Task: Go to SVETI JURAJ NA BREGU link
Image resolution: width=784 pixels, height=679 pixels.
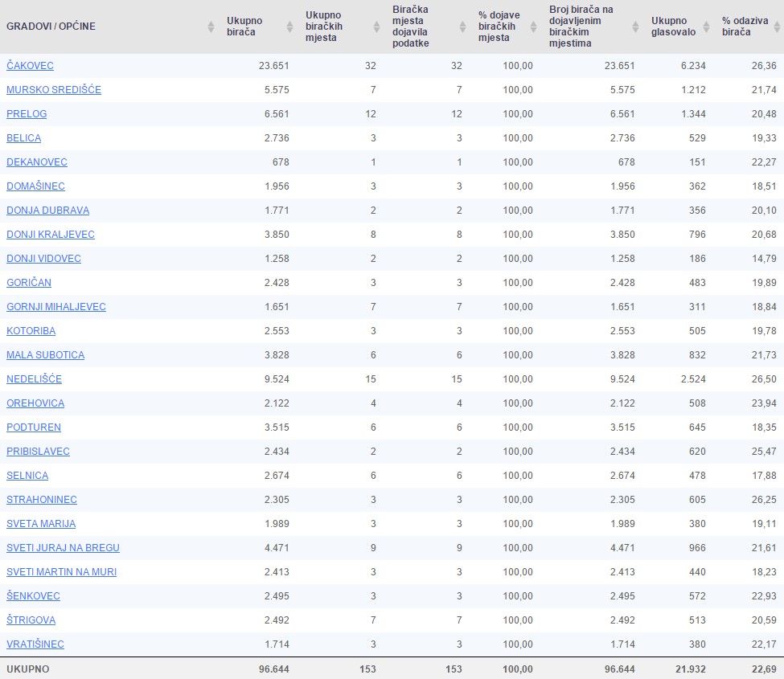Action: pos(63,548)
